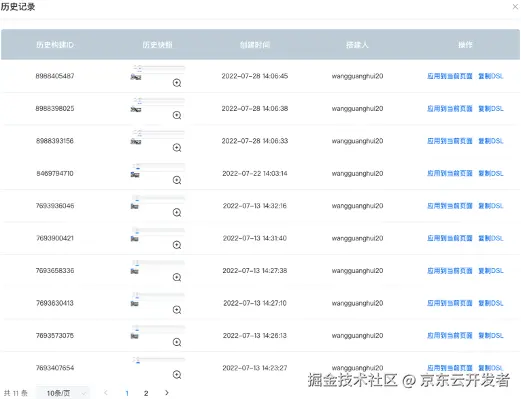Viewport: 522px width, 400px height.
Task: Select page 1 in pagination
Action: (127, 393)
